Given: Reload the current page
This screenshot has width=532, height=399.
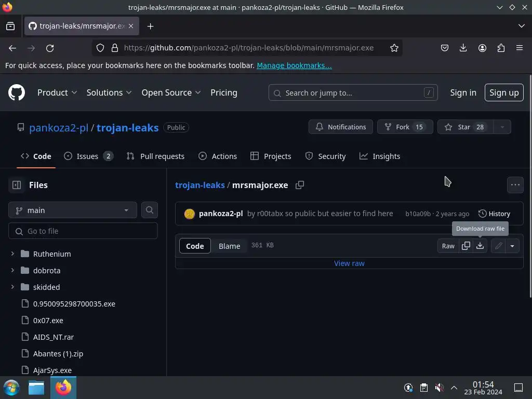Looking at the screenshot, I should (x=50, y=48).
